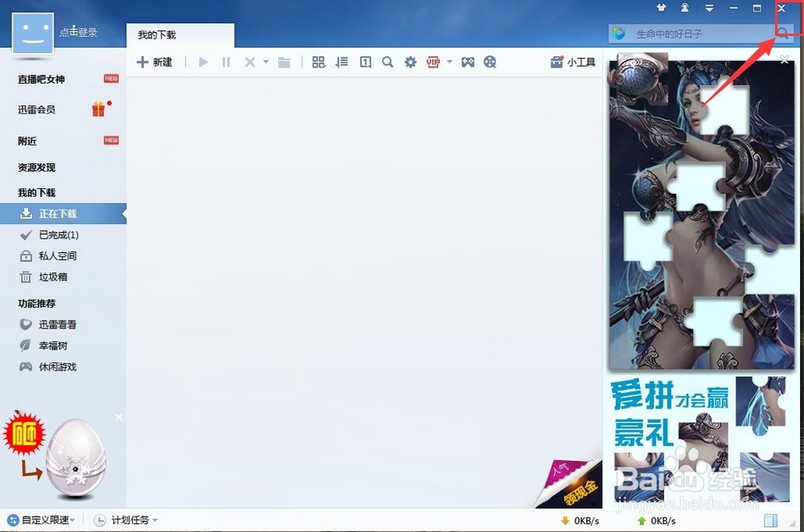Select 正在下载 list
The image size is (804, 532).
63,214
